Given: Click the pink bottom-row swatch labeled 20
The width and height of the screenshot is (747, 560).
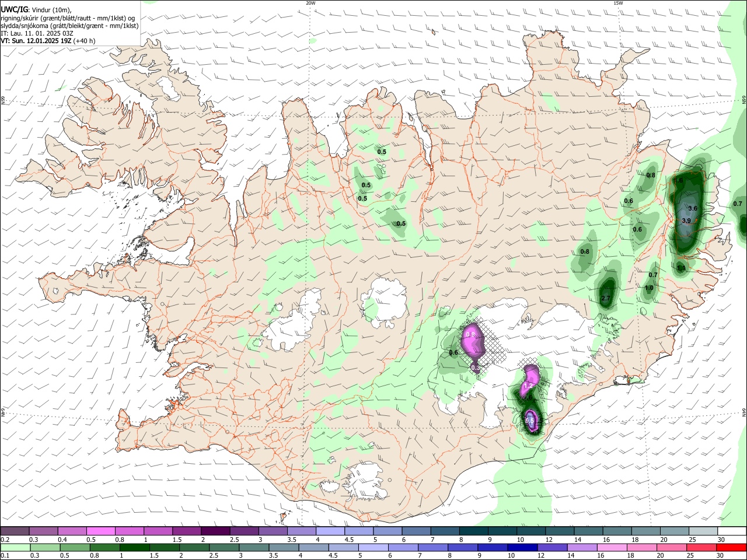Looking at the screenshot, I should (671, 548).
